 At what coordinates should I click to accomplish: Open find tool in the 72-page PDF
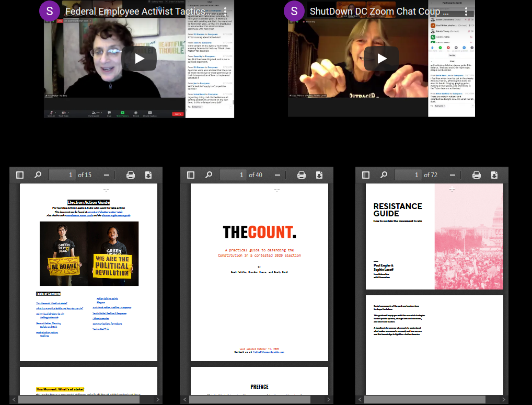[384, 175]
